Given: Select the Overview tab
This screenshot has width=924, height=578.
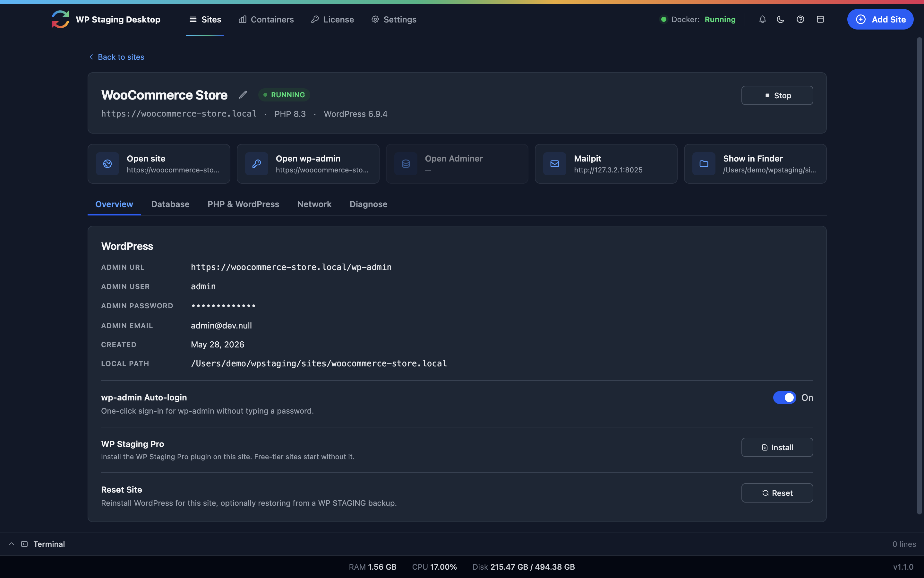Looking at the screenshot, I should click(x=114, y=204).
